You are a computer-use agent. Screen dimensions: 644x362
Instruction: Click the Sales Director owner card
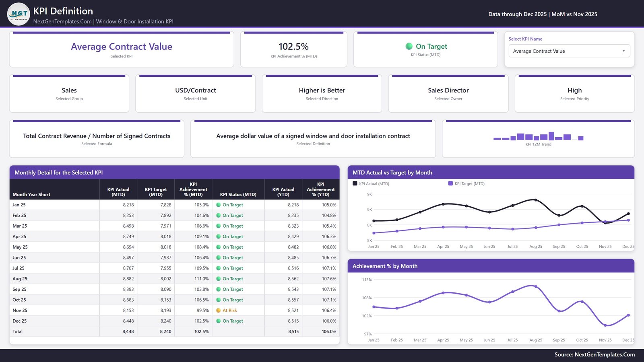[x=448, y=93]
